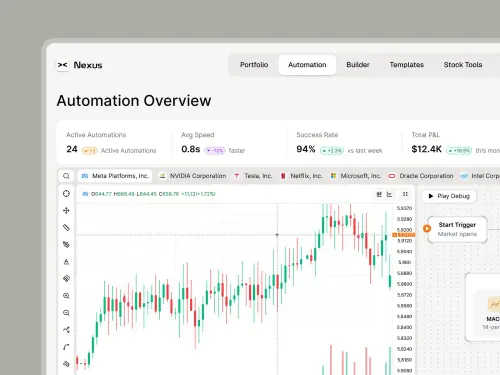The width and height of the screenshot is (500, 375).
Task: Select the move/pan arrows tool
Action: (66, 211)
